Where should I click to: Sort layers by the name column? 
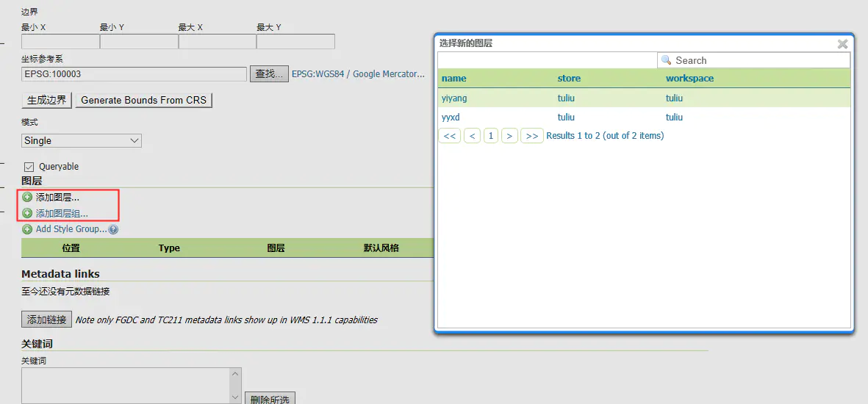(453, 79)
